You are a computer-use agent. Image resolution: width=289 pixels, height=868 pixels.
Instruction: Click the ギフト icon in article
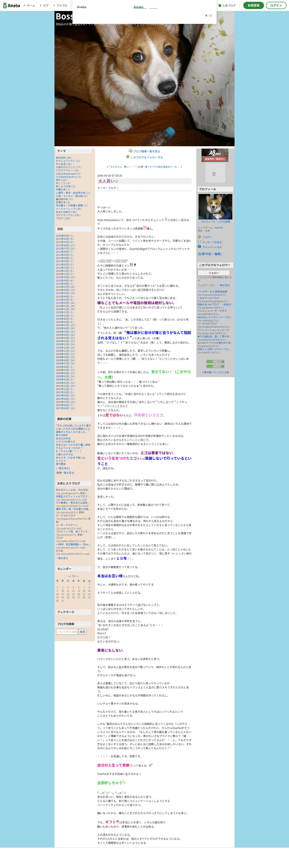click(x=118, y=822)
